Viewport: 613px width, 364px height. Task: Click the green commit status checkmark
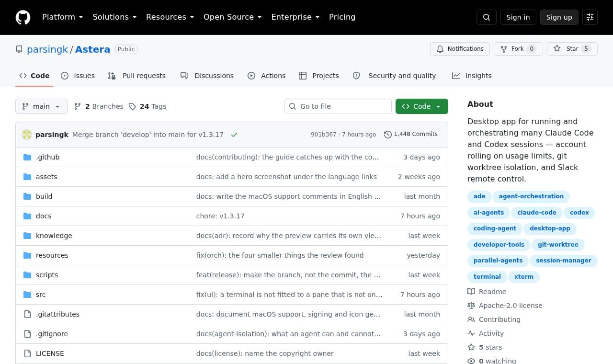[234, 135]
